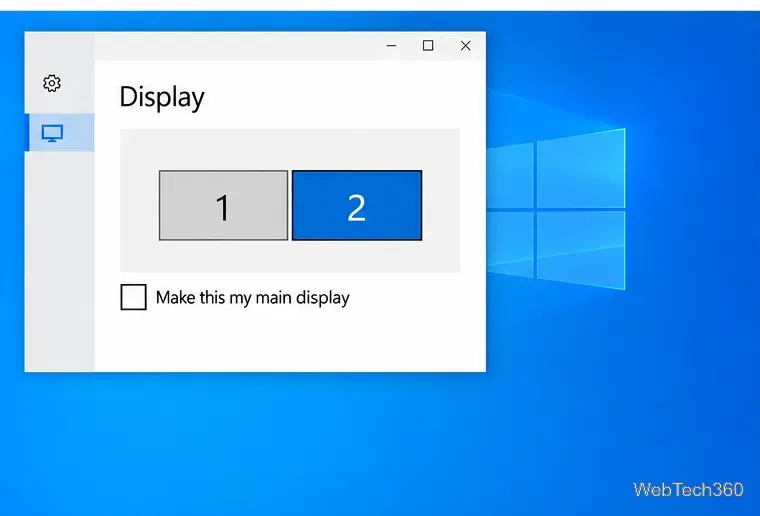This screenshot has height=516, width=760.
Task: Close the Display settings window
Action: click(466, 46)
